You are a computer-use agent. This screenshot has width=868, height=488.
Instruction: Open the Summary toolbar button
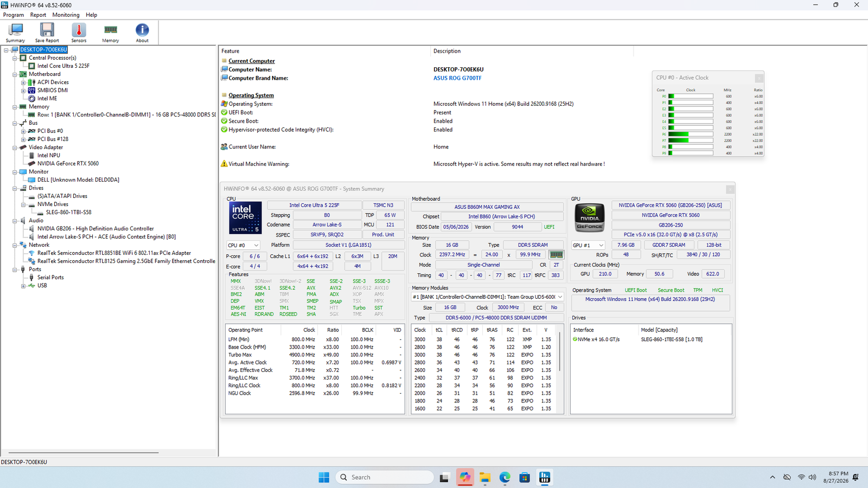[15, 33]
